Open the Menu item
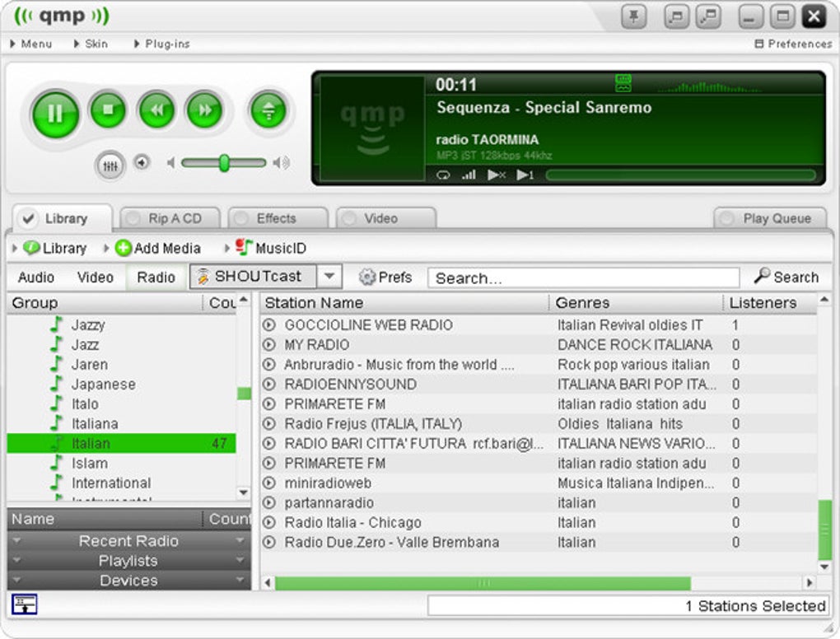Image resolution: width=840 pixels, height=639 pixels. point(31,44)
